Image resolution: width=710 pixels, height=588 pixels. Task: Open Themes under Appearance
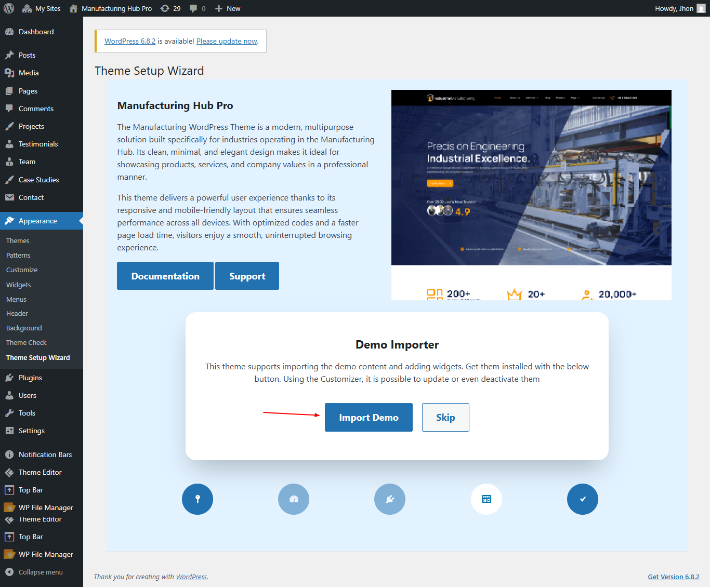(x=18, y=240)
